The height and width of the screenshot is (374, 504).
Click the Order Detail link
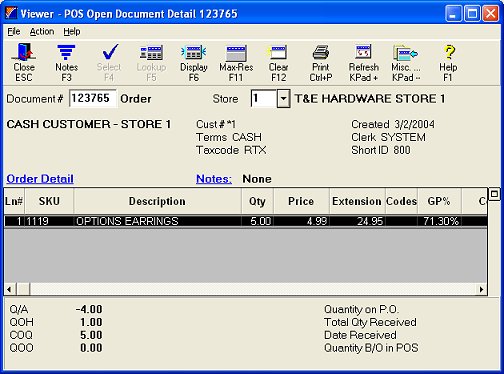tap(40, 179)
